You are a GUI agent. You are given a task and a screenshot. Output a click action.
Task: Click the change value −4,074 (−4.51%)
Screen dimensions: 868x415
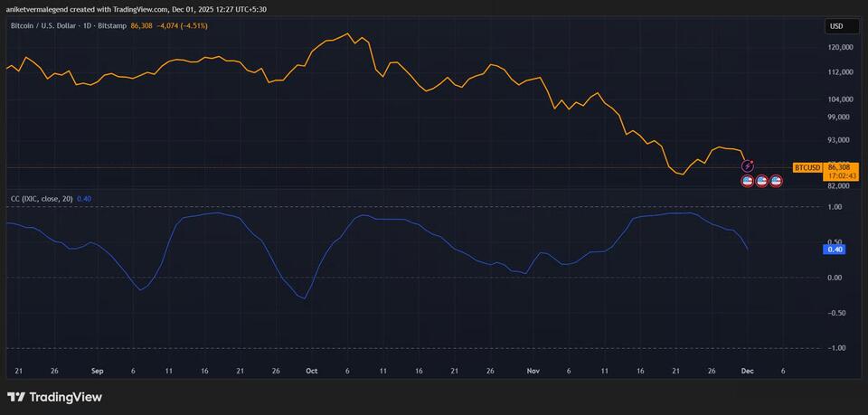(181, 25)
